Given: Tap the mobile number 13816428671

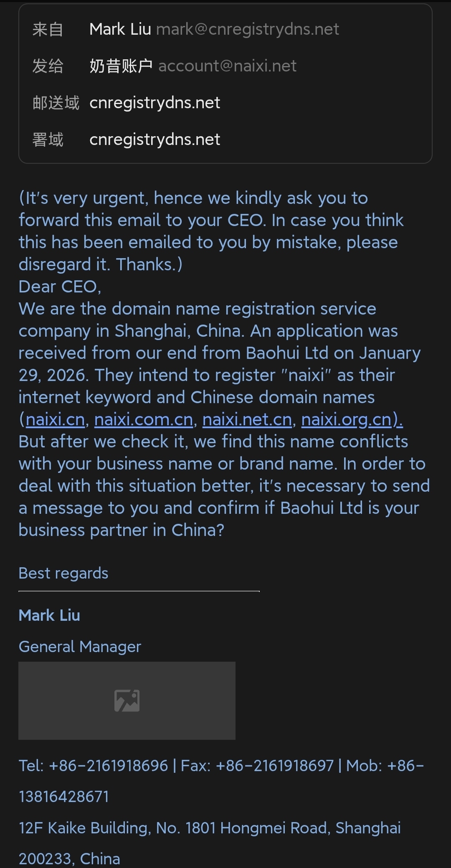Looking at the screenshot, I should (x=64, y=797).
